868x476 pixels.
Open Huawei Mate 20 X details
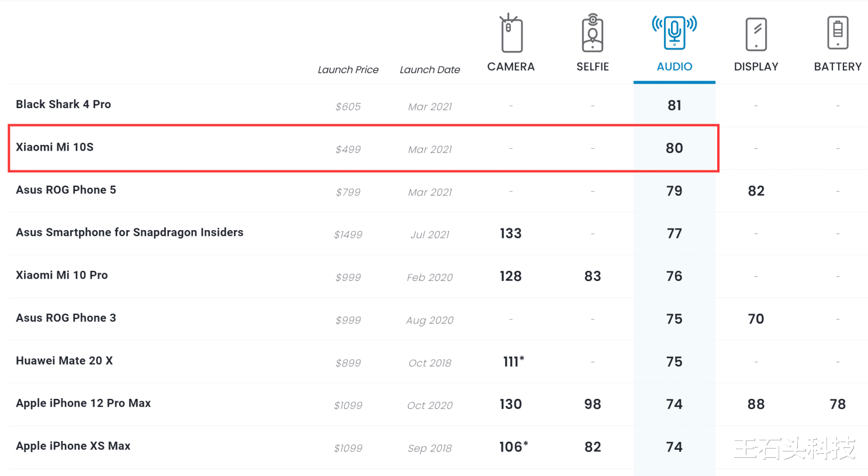(x=64, y=360)
